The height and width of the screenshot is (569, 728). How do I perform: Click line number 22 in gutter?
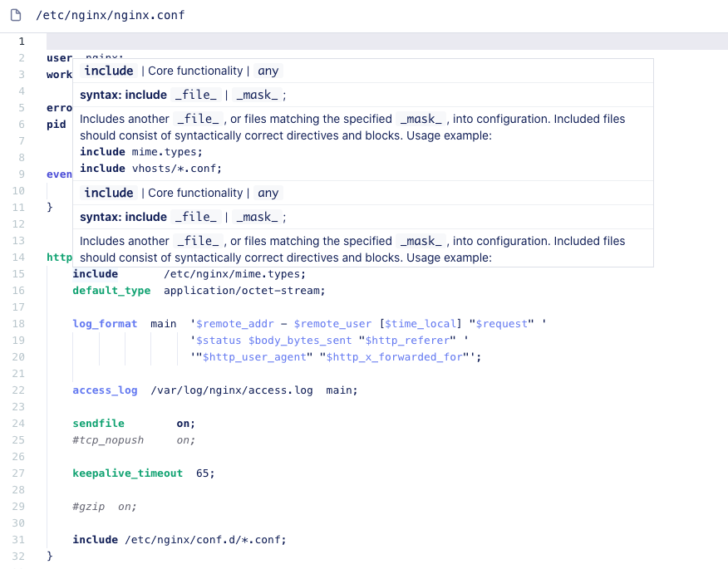click(18, 390)
